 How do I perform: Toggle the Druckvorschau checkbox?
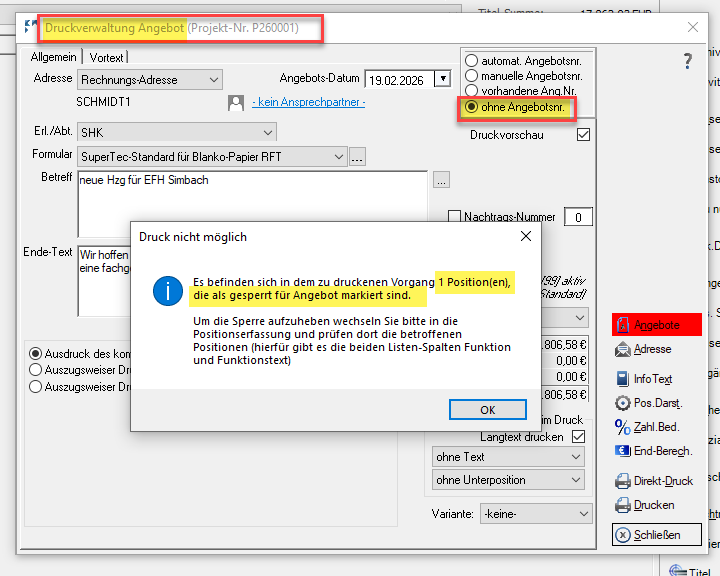(584, 135)
